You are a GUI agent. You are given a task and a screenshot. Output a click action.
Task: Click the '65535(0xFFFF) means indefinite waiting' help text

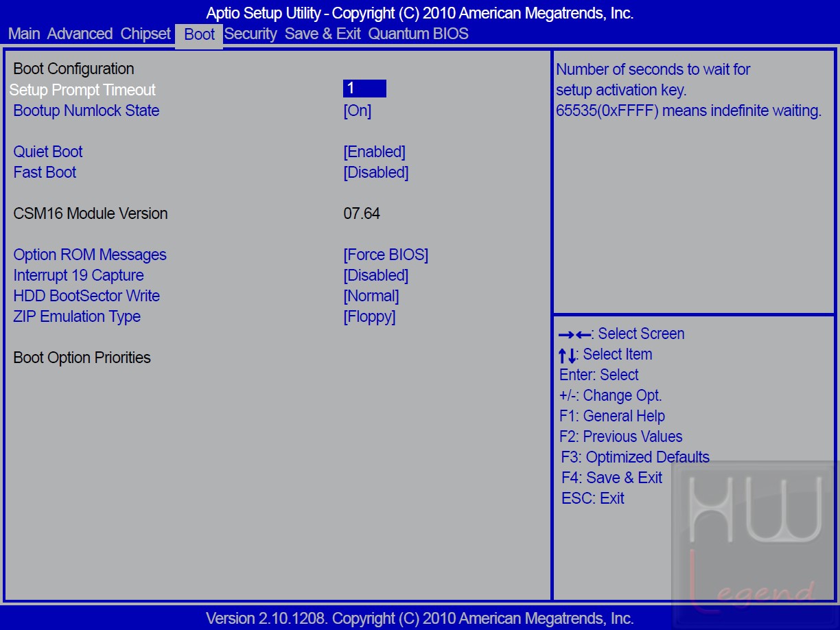pyautogui.click(x=689, y=110)
